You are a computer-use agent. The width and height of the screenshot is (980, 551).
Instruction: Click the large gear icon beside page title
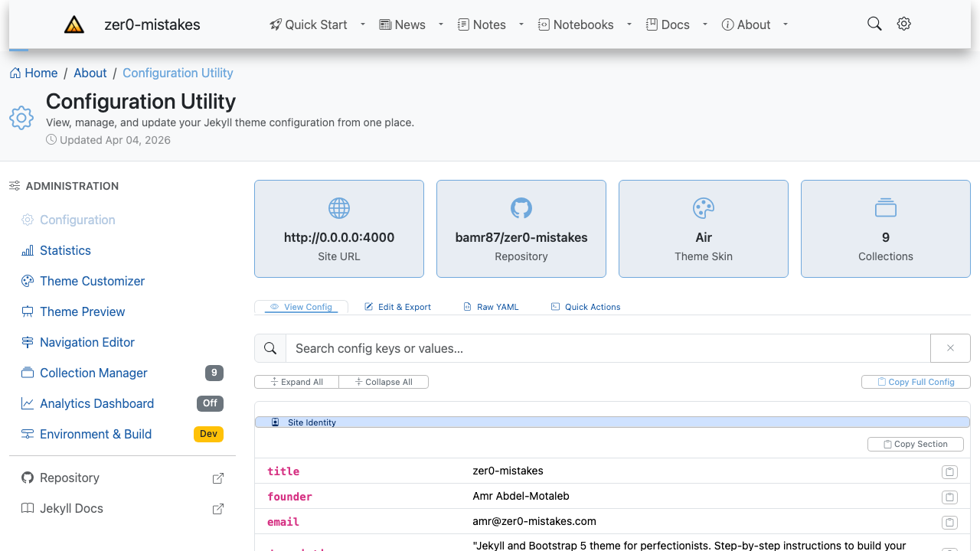[x=21, y=118]
